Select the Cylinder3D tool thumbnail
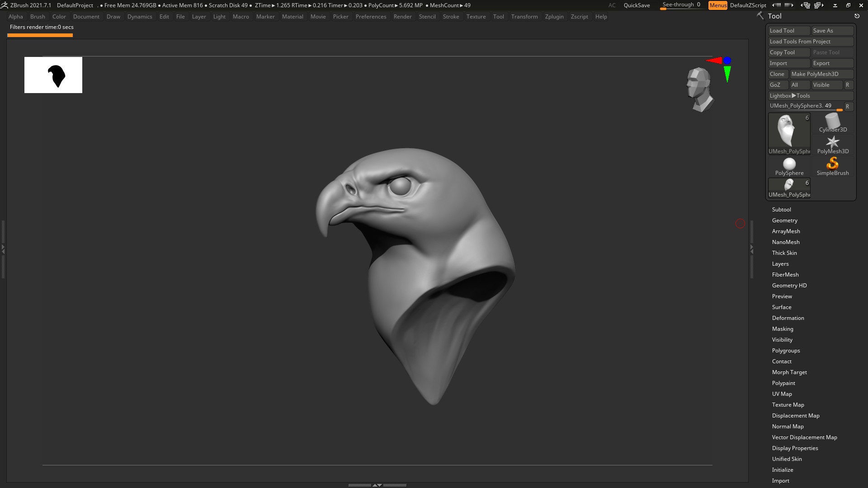The image size is (868, 488). 832,123
